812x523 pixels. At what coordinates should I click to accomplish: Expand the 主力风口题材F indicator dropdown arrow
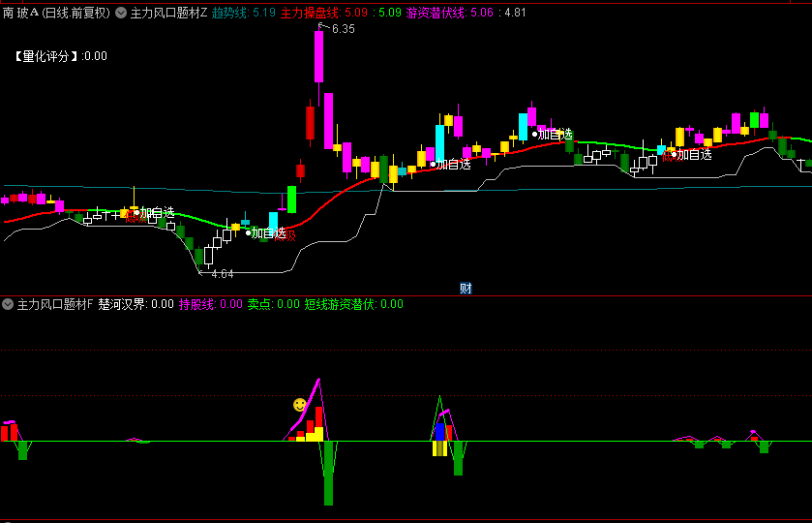point(8,304)
